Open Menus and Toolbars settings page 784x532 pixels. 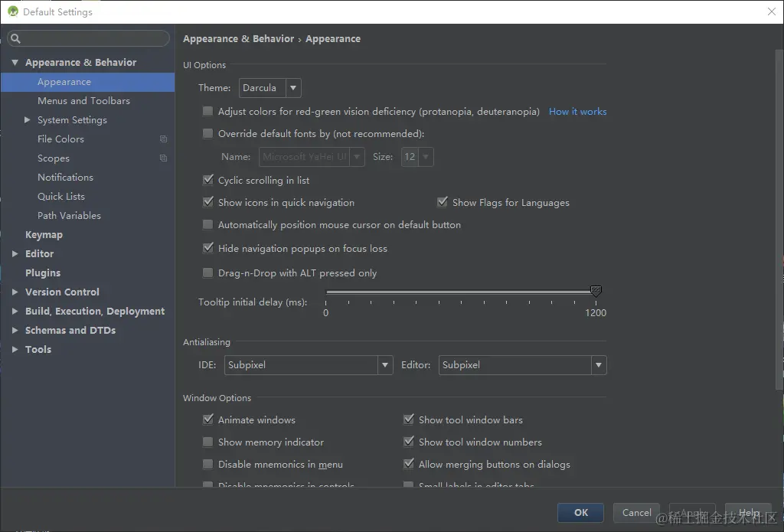pyautogui.click(x=83, y=101)
